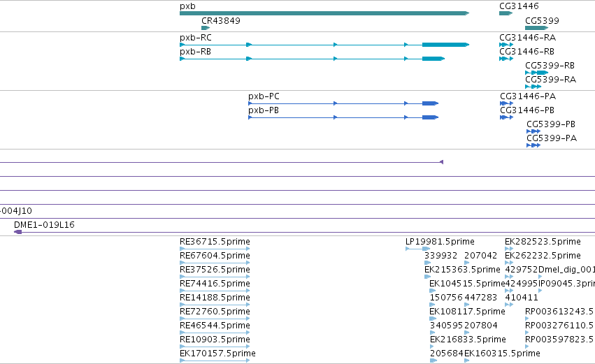
Task: Select the pxb-RB transcript label
Action: (x=195, y=52)
